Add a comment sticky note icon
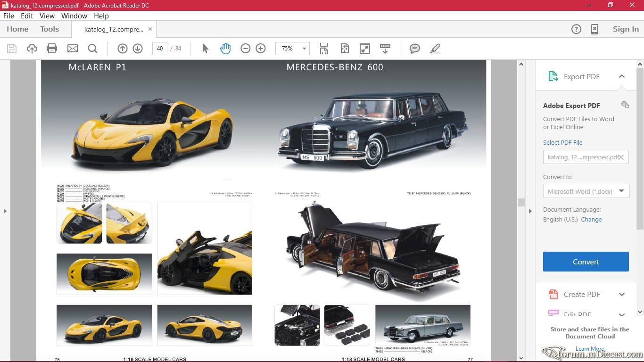 pyautogui.click(x=415, y=49)
